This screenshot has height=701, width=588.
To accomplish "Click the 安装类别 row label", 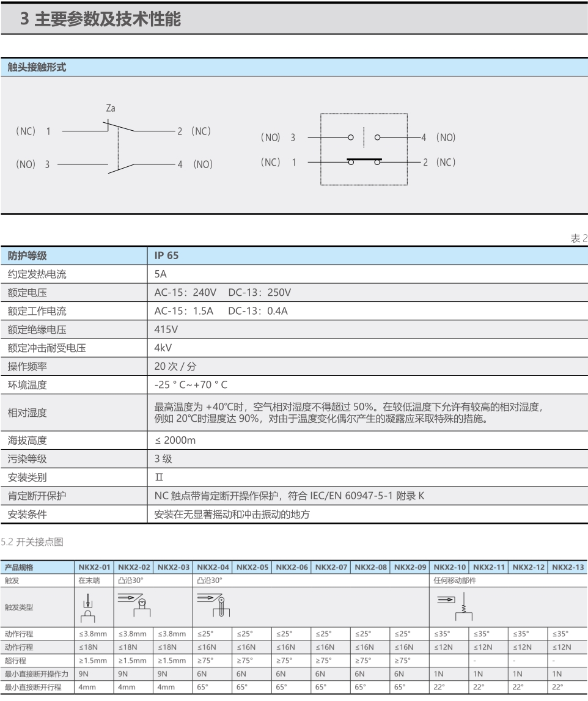I will pos(28,477).
